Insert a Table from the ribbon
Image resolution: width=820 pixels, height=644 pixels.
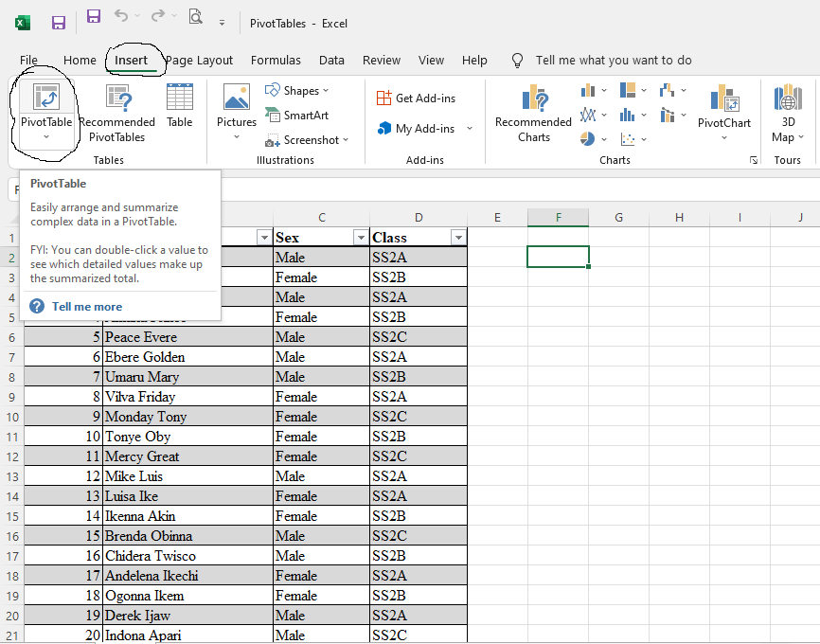pos(179,105)
